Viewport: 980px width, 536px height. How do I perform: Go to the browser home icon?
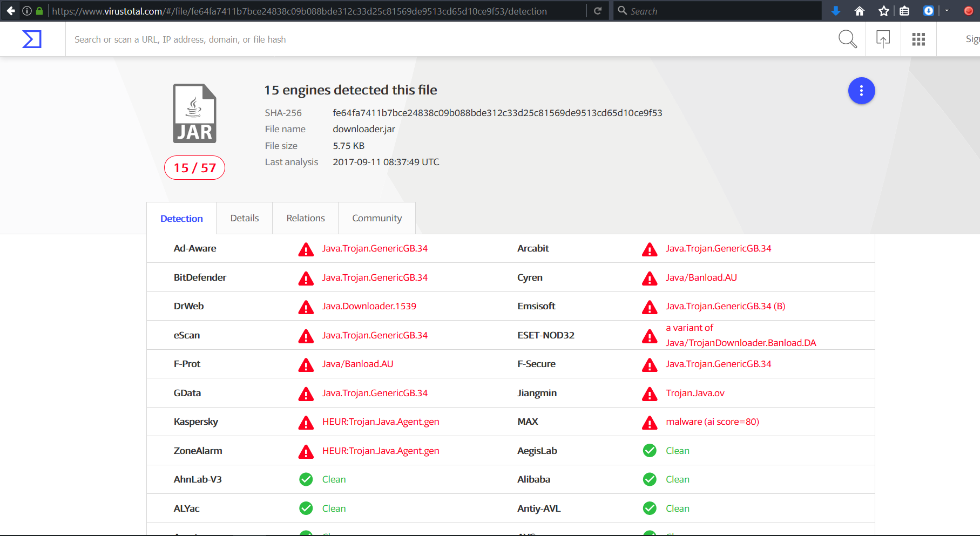tap(860, 11)
